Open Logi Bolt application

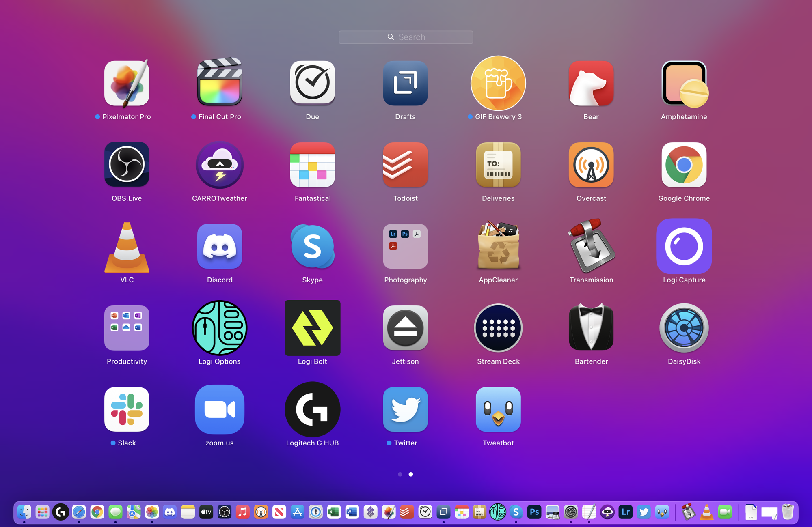[x=312, y=328]
